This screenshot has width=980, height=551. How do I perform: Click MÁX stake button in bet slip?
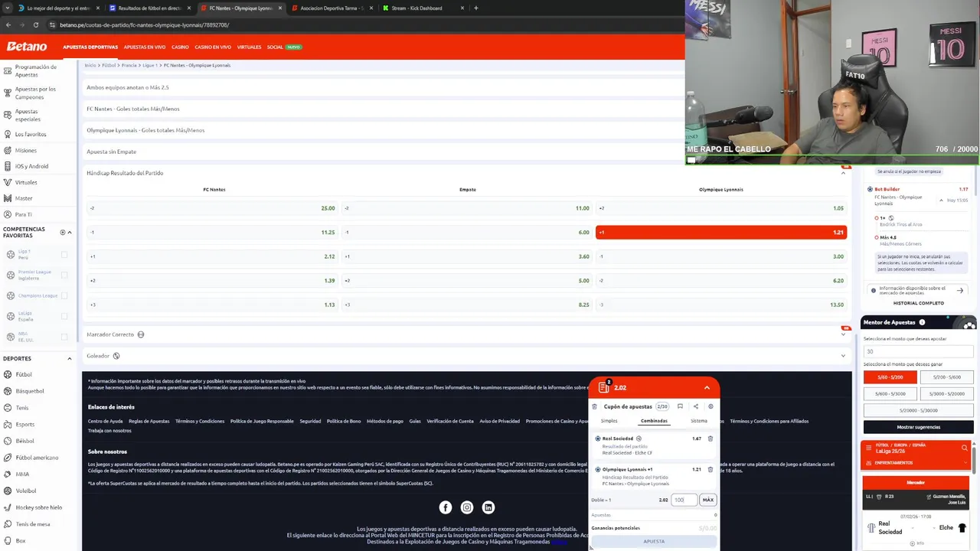[708, 500]
